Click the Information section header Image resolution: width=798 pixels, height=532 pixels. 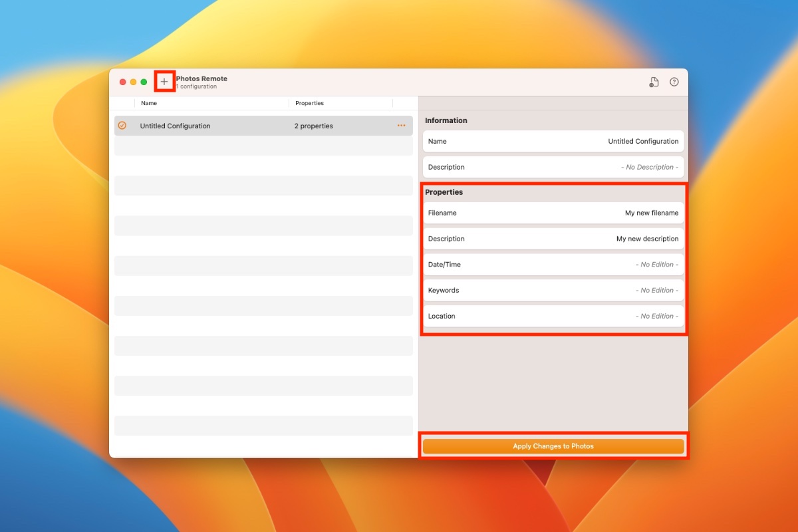(446, 120)
